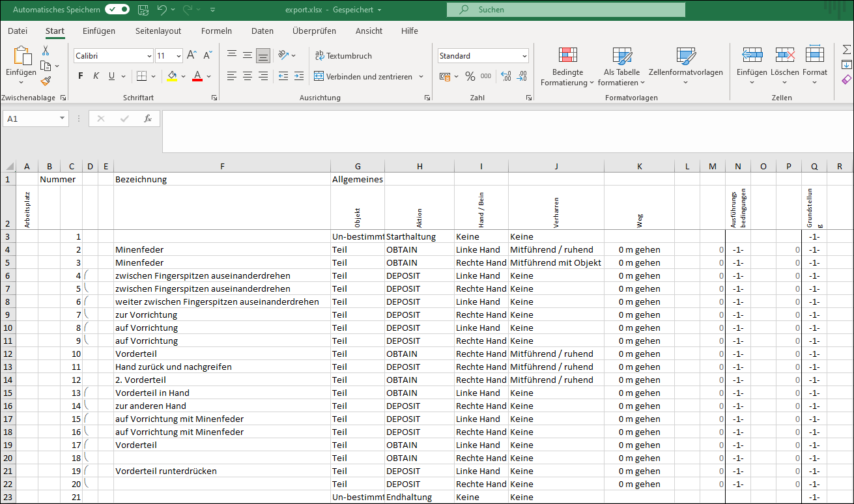
Task: Switch to the Seitenlayout tab
Action: [158, 31]
